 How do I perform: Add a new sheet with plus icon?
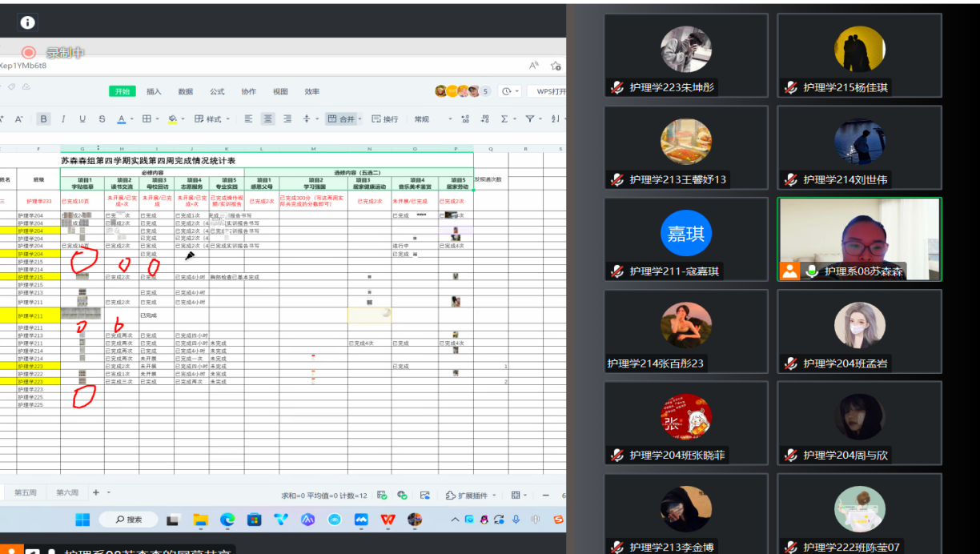[96, 493]
